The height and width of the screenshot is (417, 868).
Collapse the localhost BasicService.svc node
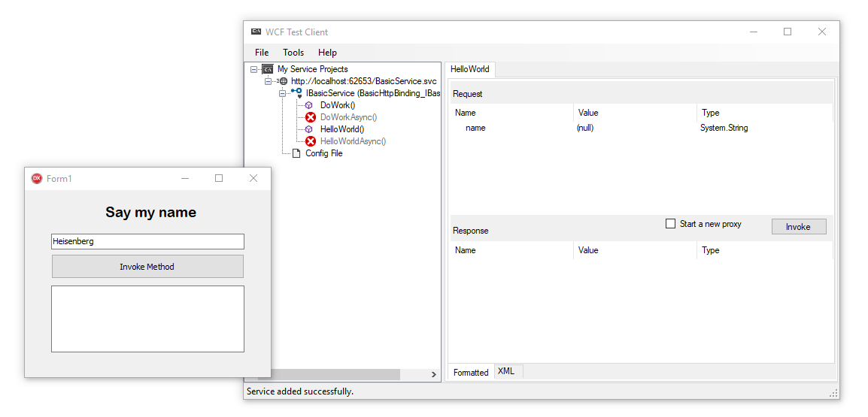[x=269, y=81]
